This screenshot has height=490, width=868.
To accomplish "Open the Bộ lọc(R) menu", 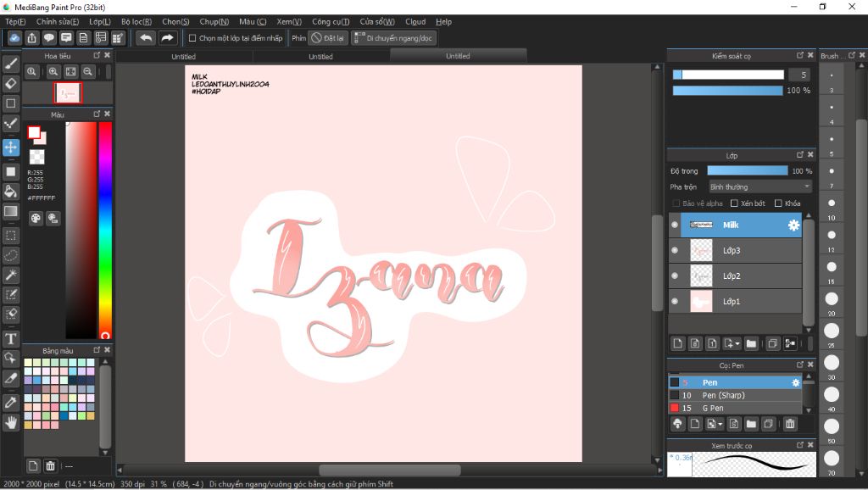I will (x=136, y=21).
